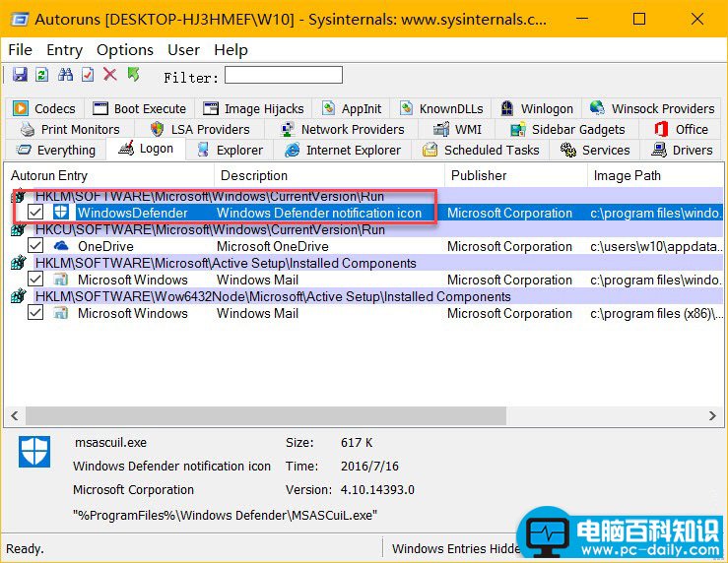Open the Help menu
This screenshot has width=728, height=563.
[231, 49]
